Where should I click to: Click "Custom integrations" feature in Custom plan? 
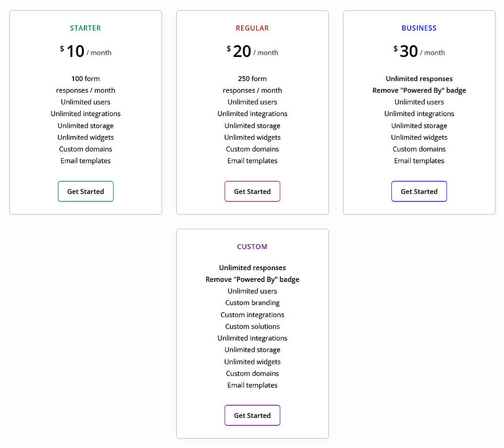(x=252, y=315)
